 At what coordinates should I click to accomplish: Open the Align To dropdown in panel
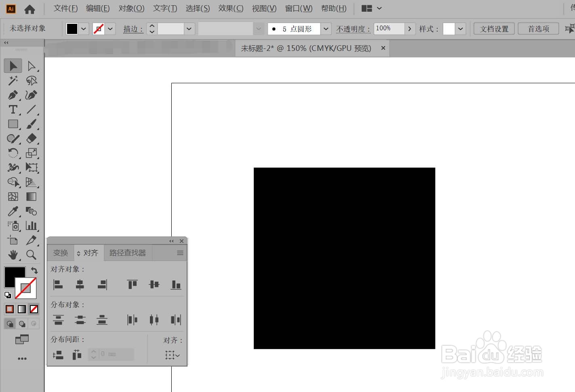(x=172, y=355)
